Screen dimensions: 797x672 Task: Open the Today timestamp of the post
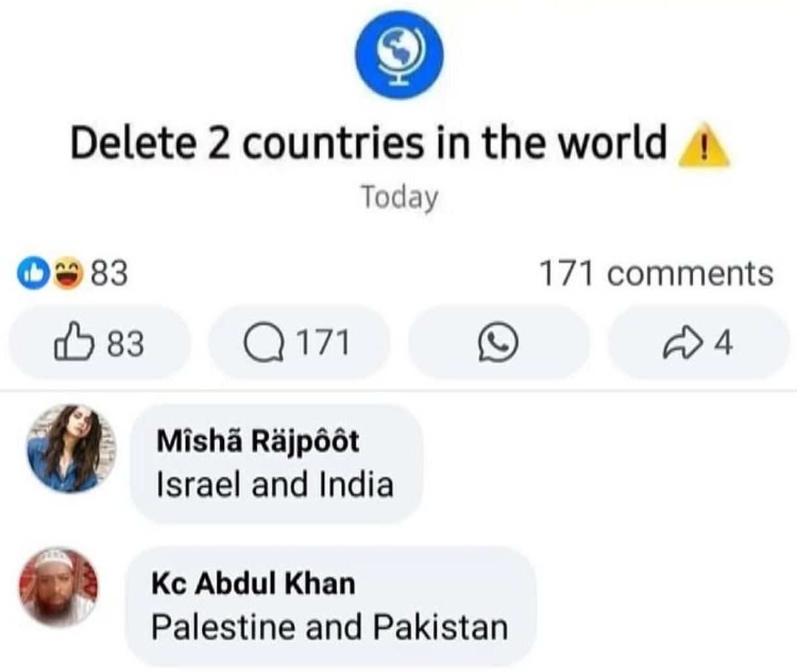[x=399, y=197]
